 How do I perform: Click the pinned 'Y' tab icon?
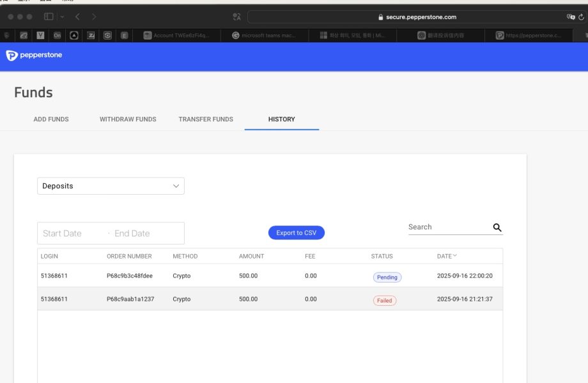click(x=41, y=36)
